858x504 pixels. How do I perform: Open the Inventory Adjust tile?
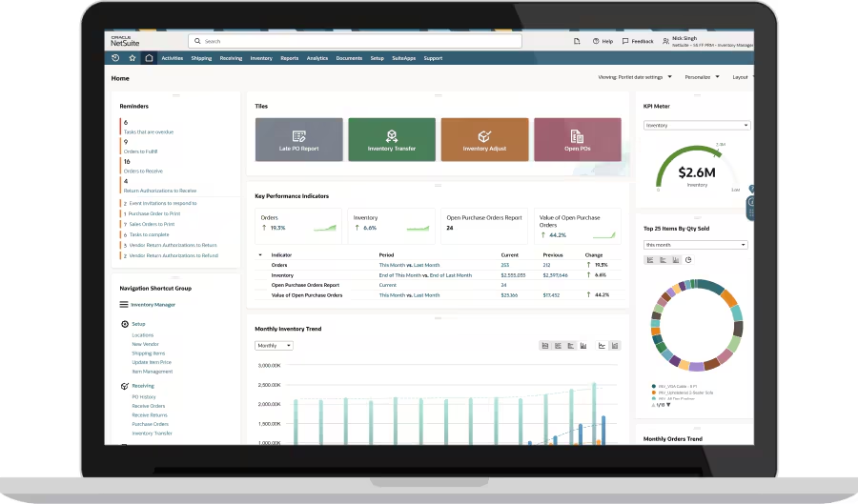click(484, 140)
